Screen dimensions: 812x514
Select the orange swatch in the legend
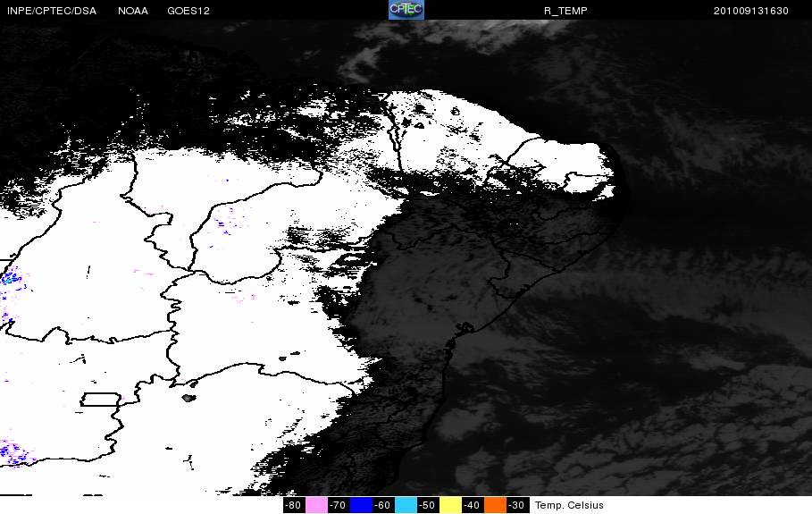(495, 505)
